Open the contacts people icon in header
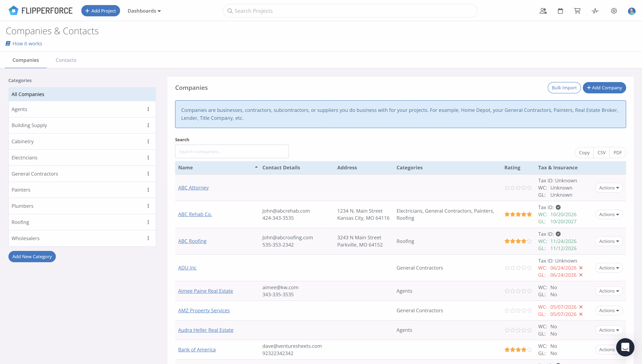 tap(543, 11)
